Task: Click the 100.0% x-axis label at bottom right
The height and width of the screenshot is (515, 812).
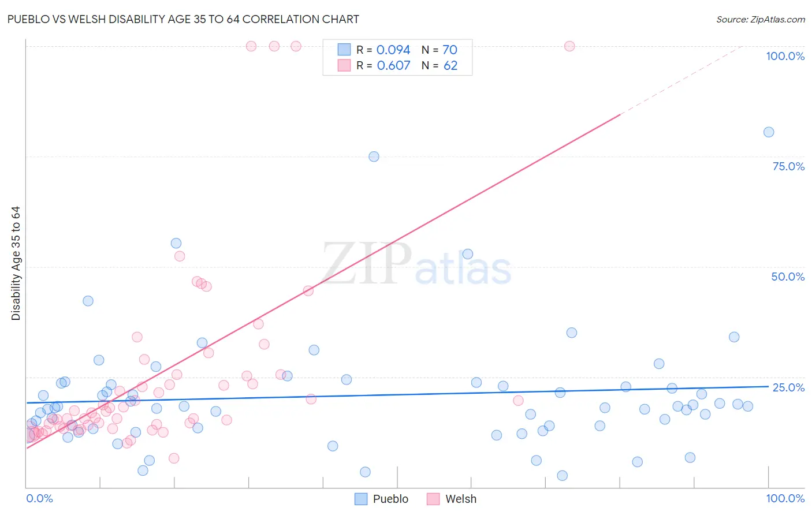Action: [785, 498]
